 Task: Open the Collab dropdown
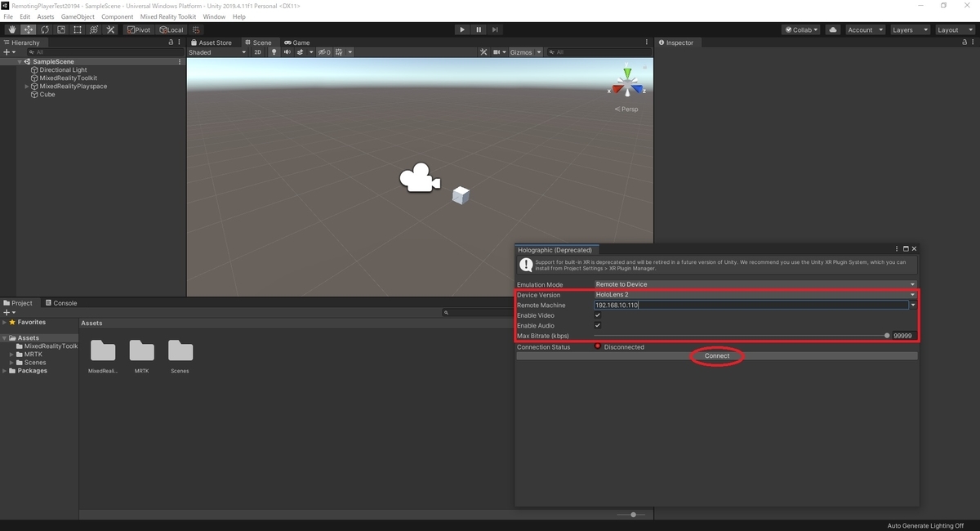[801, 29]
